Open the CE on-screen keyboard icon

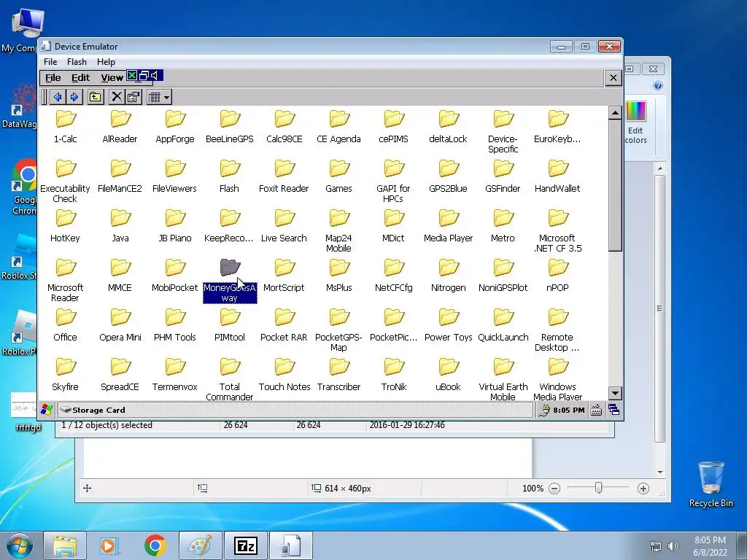(596, 410)
